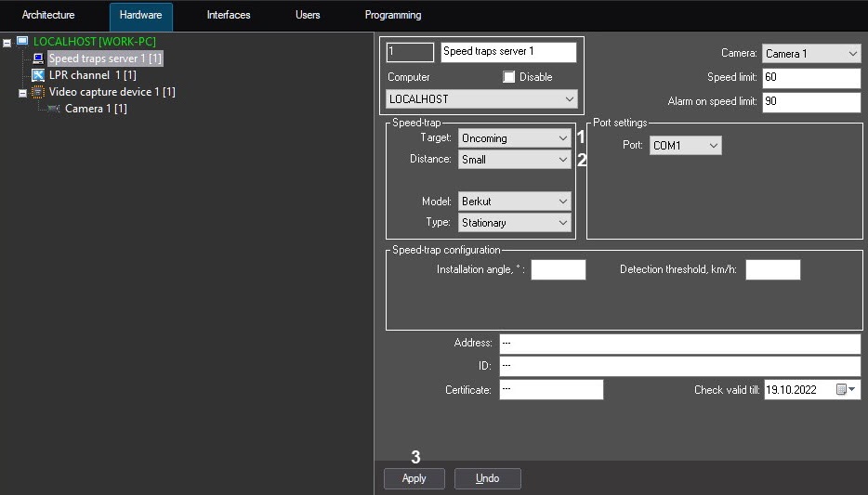
Task: Click the Installation angle input field
Action: pos(558,270)
